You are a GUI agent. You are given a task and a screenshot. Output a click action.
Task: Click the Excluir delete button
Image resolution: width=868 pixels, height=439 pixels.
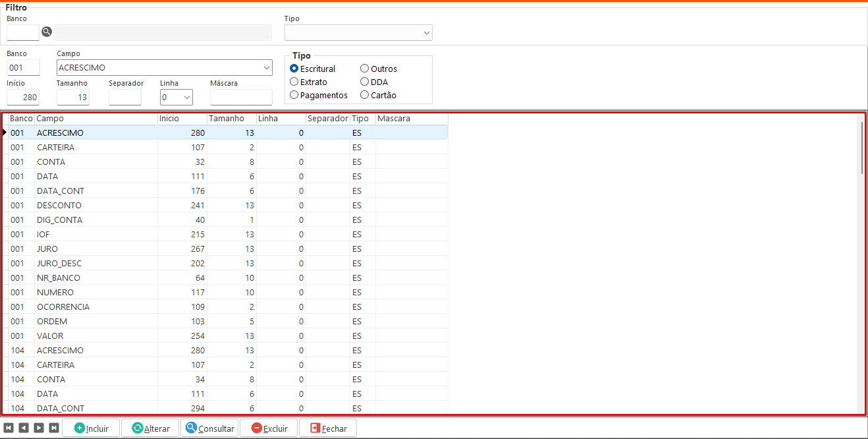point(269,428)
